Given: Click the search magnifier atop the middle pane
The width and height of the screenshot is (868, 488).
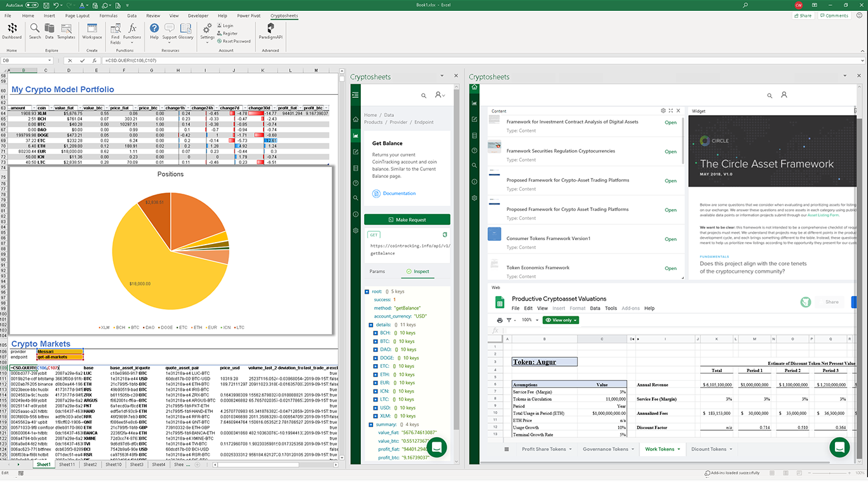Looking at the screenshot, I should 424,95.
